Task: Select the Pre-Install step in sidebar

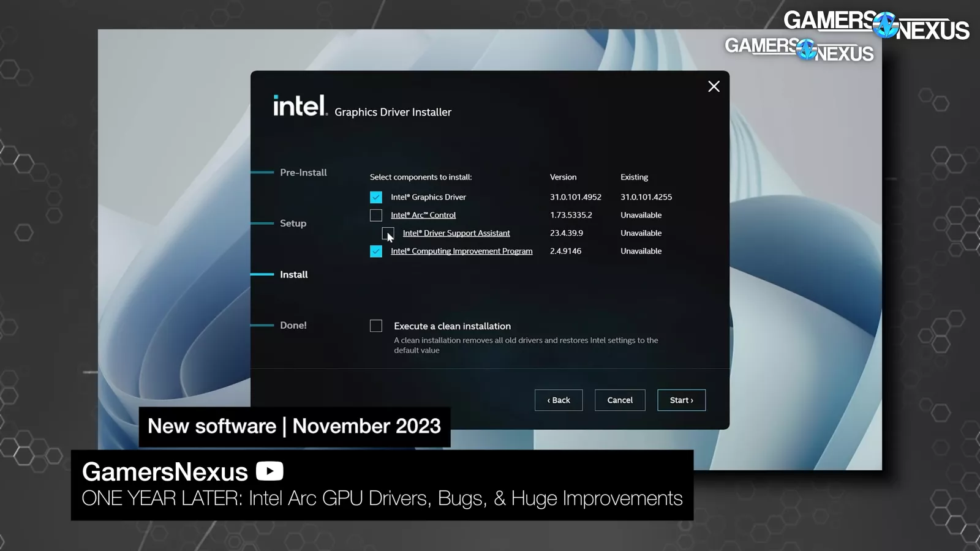Action: (x=303, y=172)
